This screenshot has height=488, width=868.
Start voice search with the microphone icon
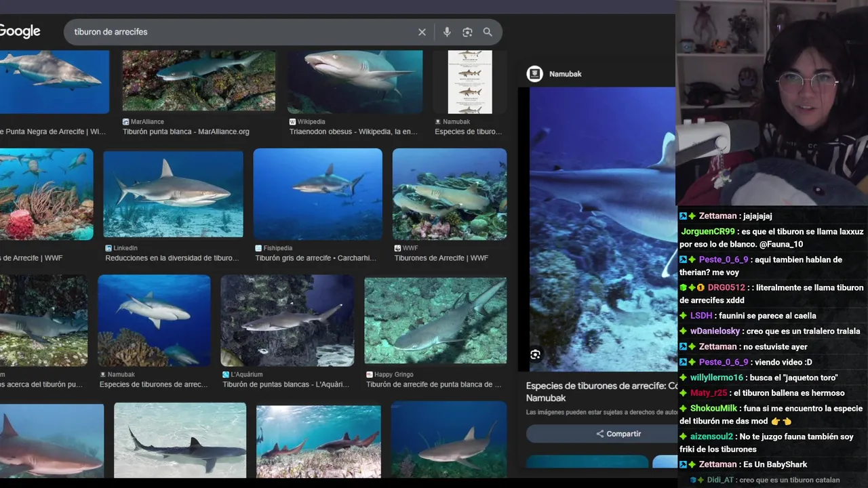(446, 32)
